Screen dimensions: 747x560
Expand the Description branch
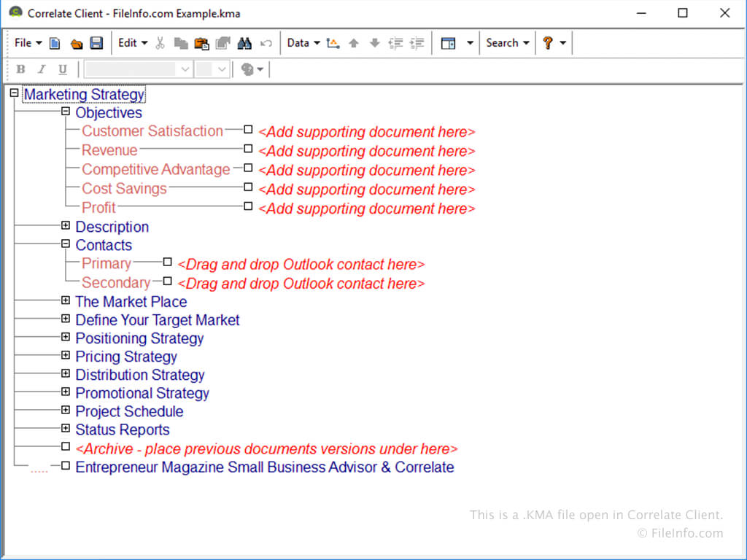click(66, 225)
